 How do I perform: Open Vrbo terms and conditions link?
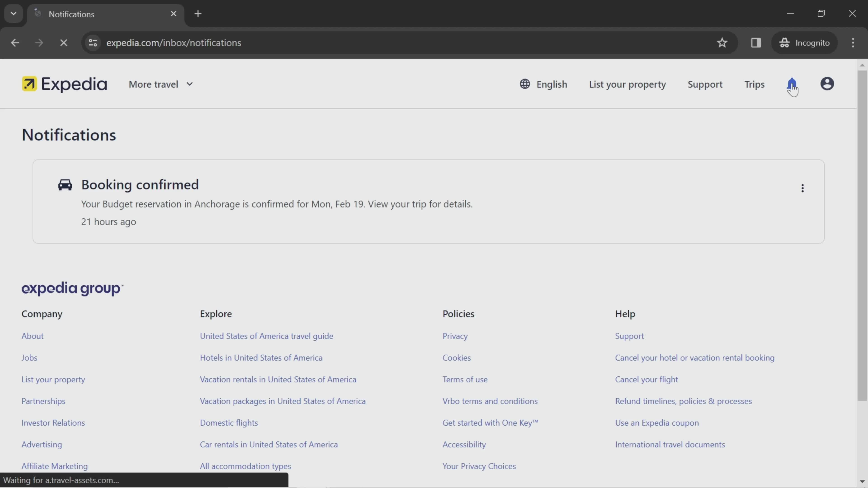490,401
